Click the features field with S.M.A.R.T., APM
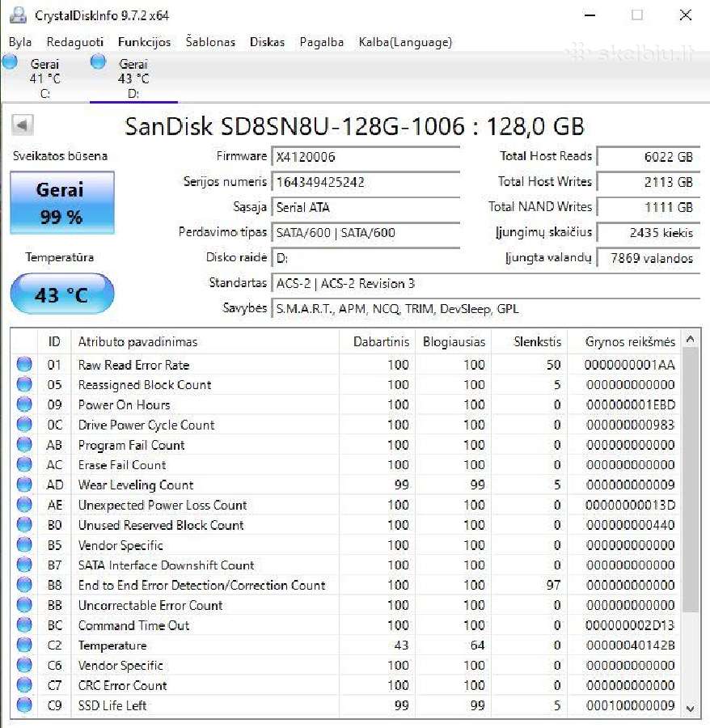The width and height of the screenshot is (710, 728). 485,309
